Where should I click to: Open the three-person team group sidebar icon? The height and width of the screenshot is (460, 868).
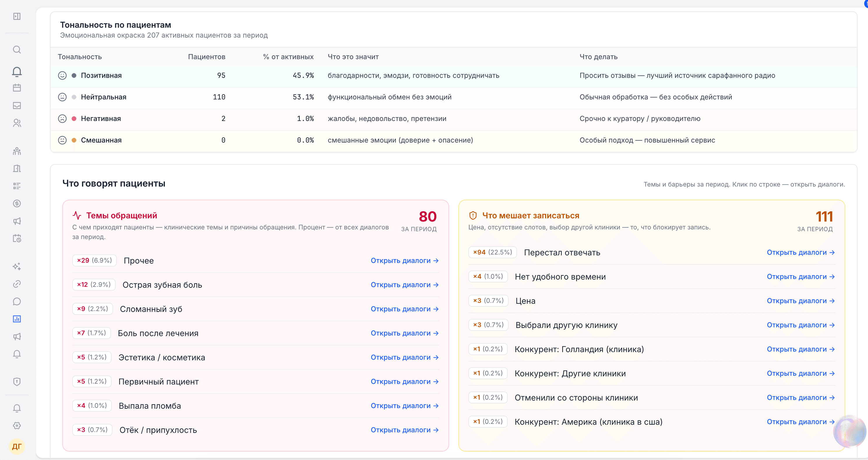17,151
